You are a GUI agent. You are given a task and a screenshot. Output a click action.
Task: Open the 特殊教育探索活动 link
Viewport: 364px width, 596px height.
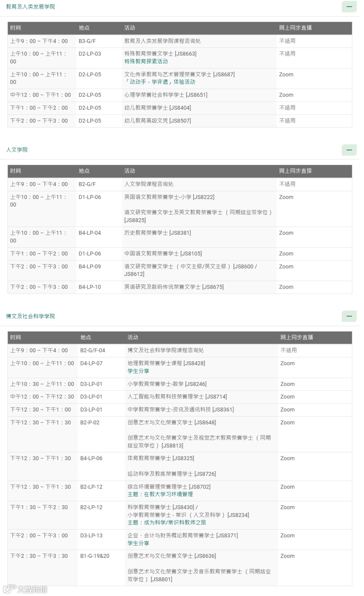tap(146, 61)
